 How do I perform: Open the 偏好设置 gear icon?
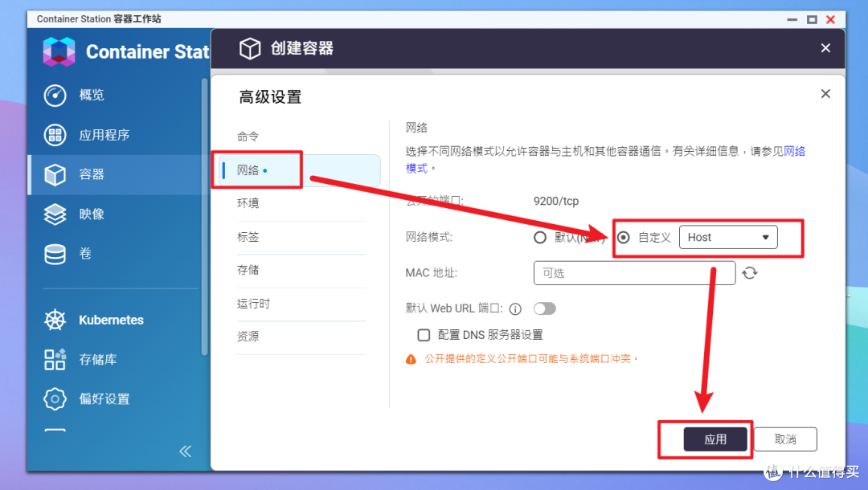55,398
